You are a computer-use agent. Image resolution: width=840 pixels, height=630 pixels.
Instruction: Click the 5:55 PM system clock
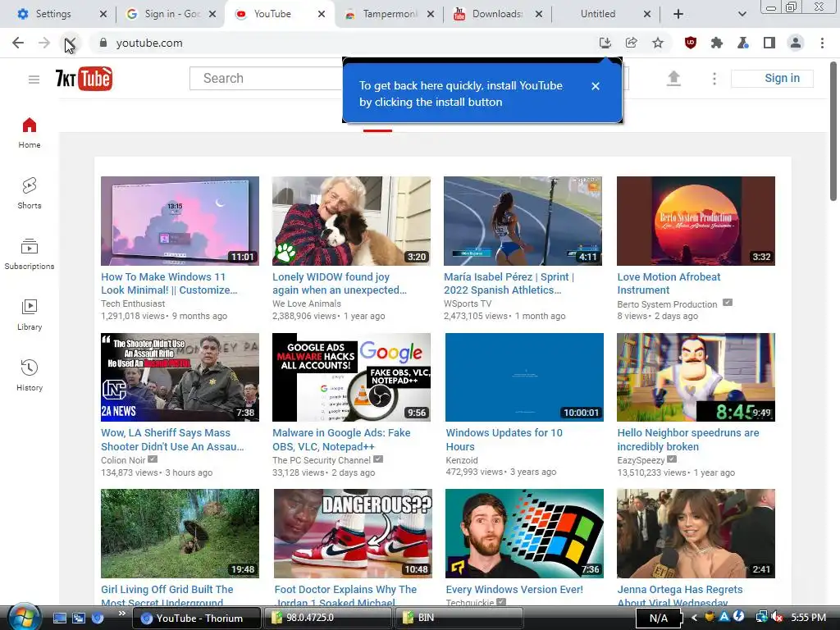point(808,618)
